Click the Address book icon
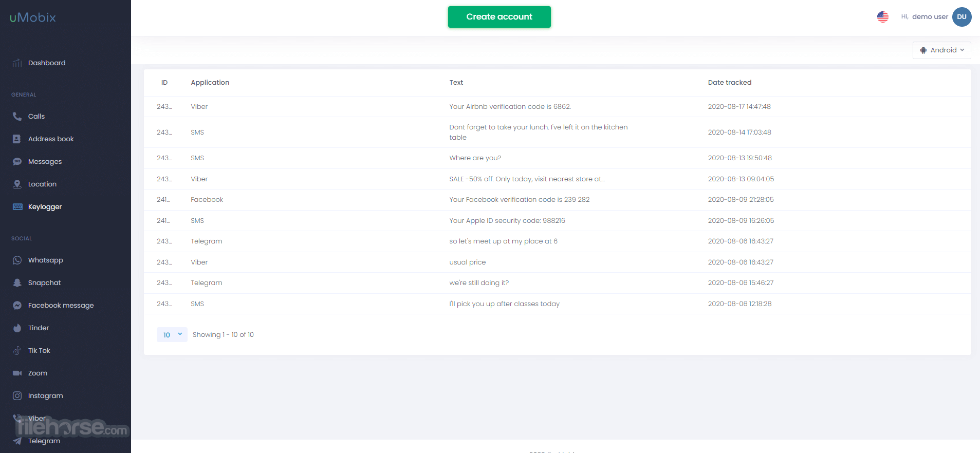Screen dimensions: 980x453 coord(17,139)
